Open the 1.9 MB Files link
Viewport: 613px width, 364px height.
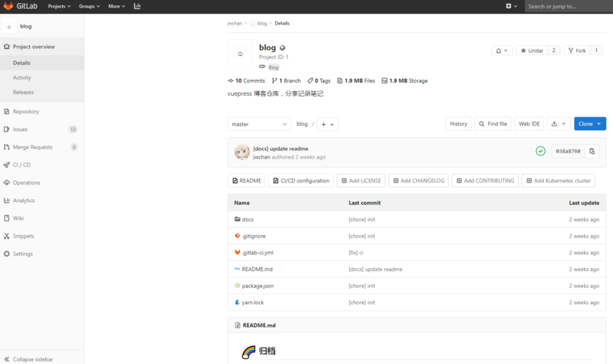(356, 80)
